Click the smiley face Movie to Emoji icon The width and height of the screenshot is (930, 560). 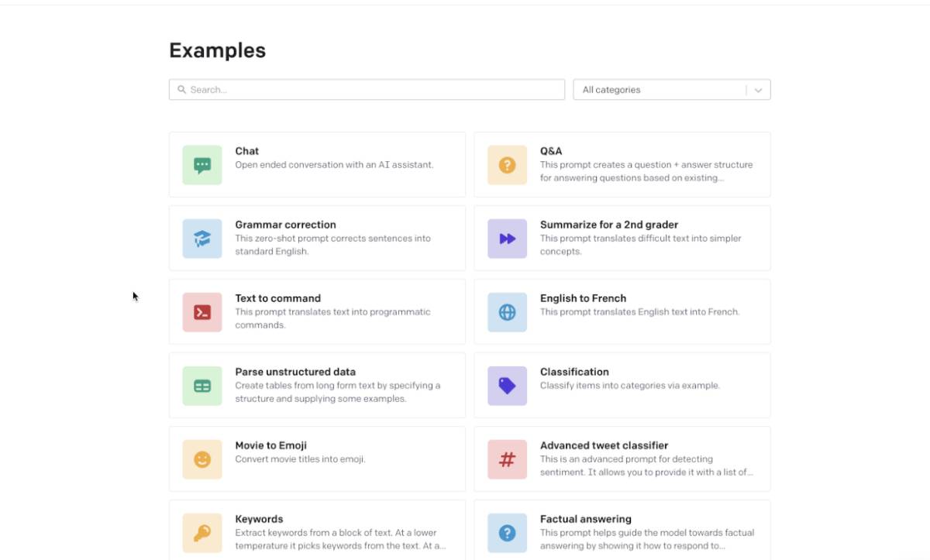202,459
